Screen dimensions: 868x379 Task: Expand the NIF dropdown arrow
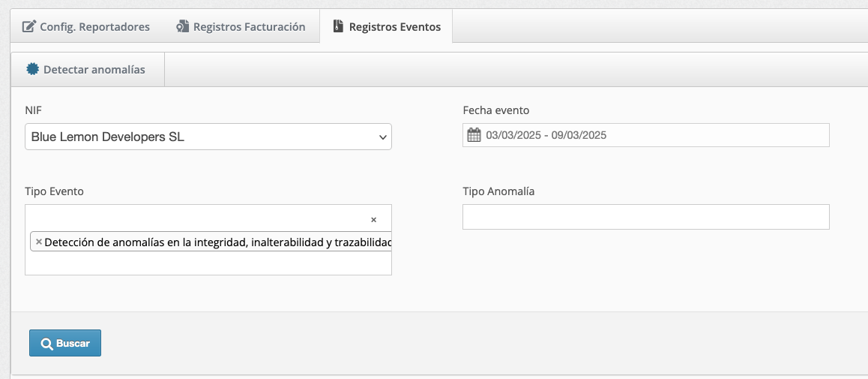[382, 137]
